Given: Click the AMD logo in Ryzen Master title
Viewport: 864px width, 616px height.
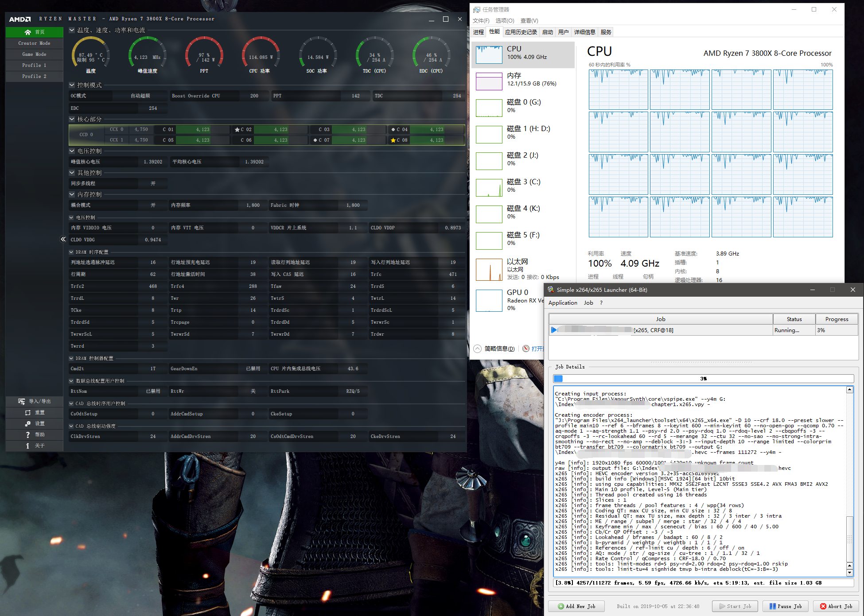Looking at the screenshot, I should 20,19.
